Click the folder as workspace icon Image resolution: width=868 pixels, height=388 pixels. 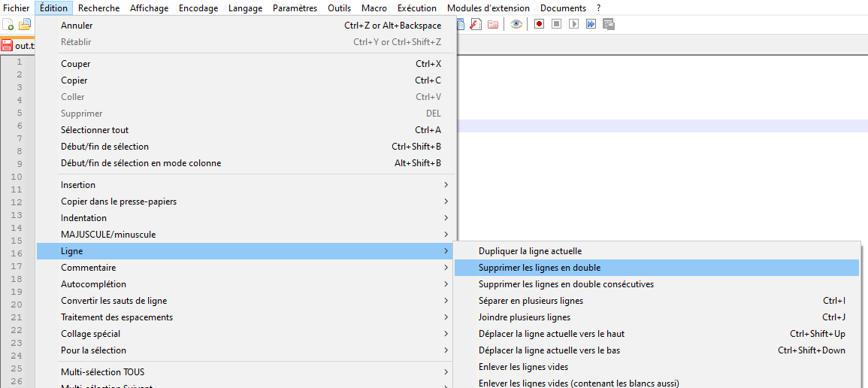click(x=493, y=24)
